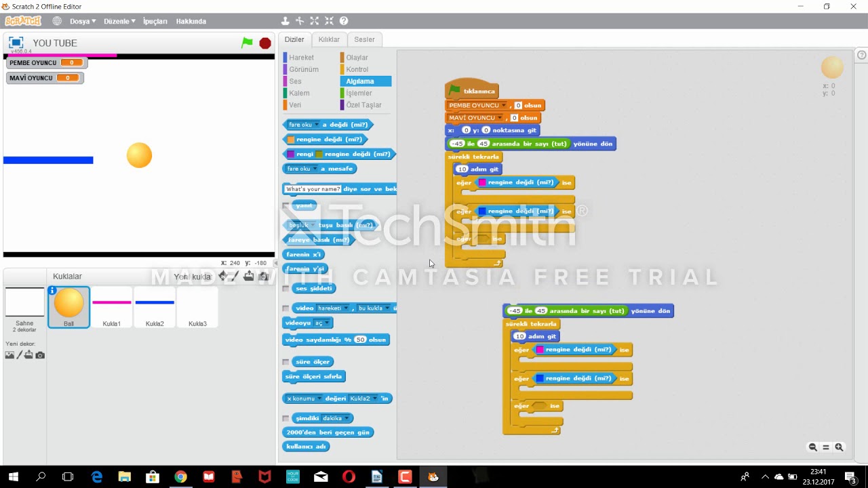Open the language globe menu
Screen dimensions: 868x488
[57, 21]
